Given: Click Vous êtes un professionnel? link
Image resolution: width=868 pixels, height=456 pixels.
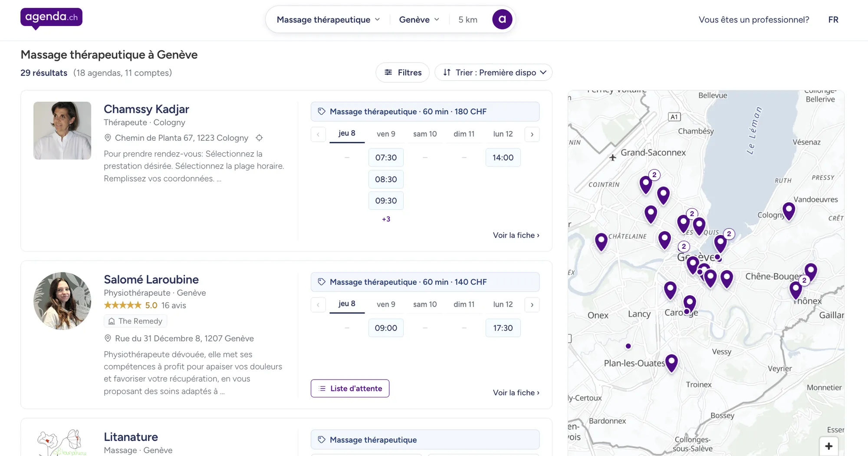Looking at the screenshot, I should click(x=754, y=20).
